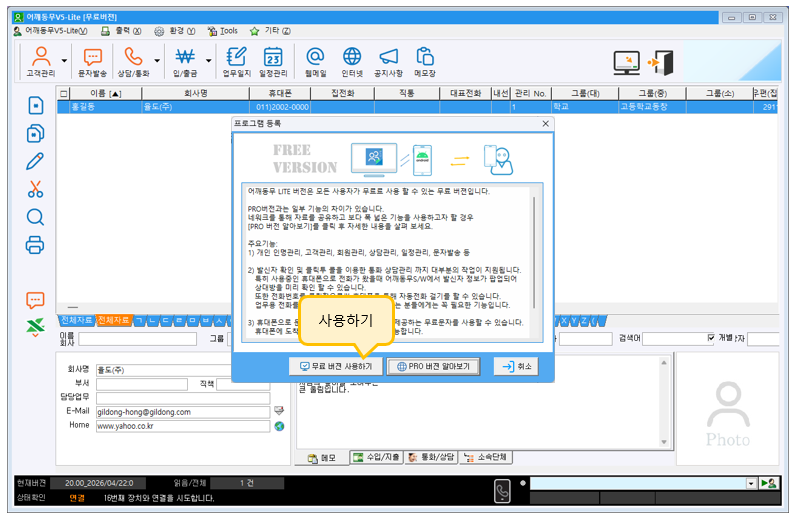Switch to the 수입/지출 tab
The height and width of the screenshot is (517, 795).
click(x=376, y=457)
